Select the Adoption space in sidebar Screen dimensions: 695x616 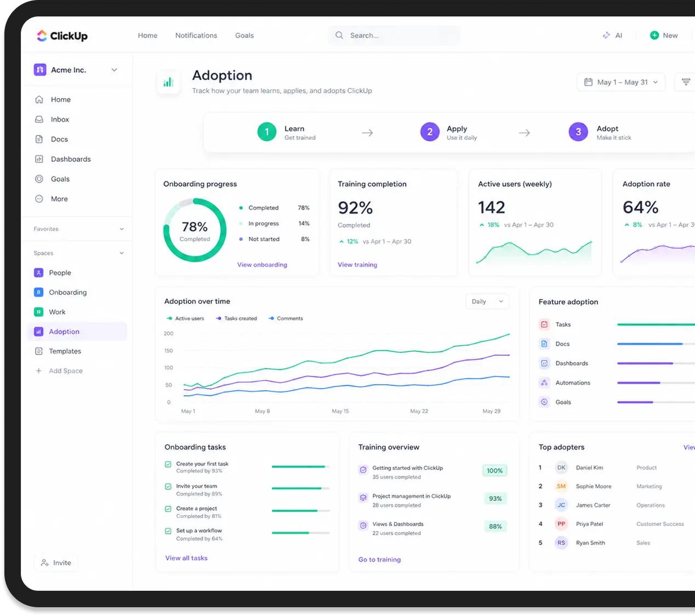tap(77, 332)
